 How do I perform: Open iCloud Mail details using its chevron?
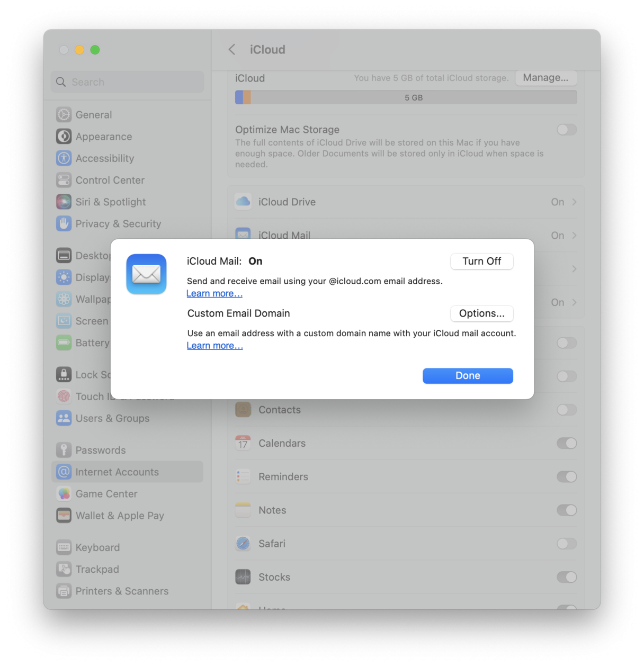[x=575, y=235]
